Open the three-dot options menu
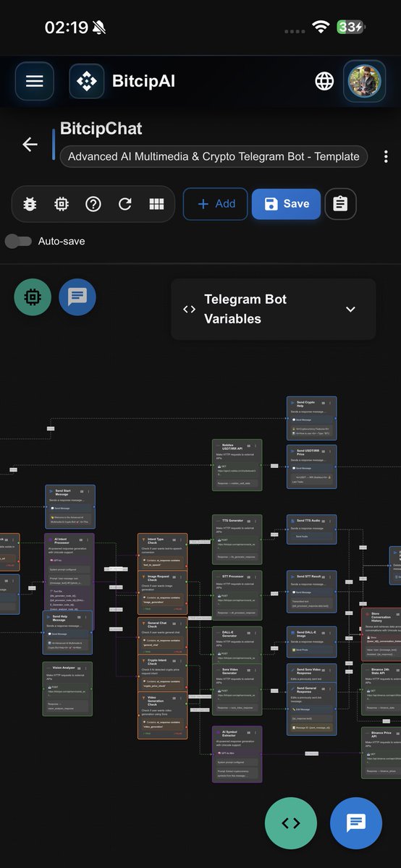401x868 pixels. coord(386,157)
